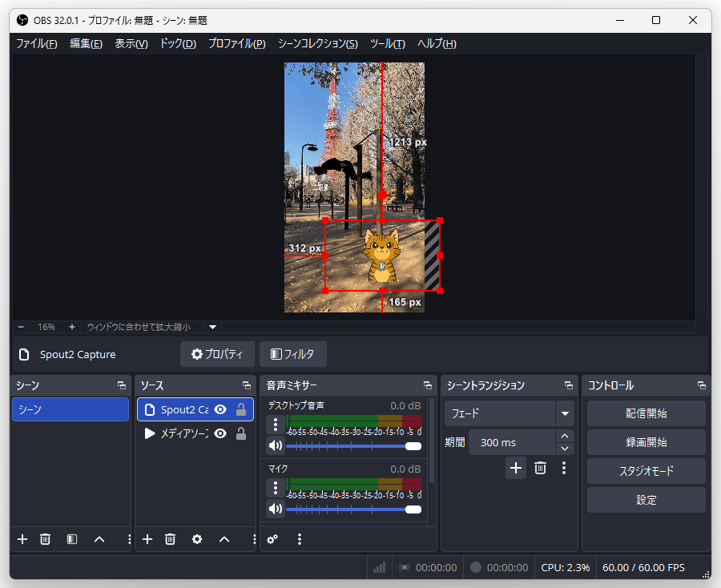Expand the フェード transition dropdown
721x588 pixels.
pyautogui.click(x=565, y=414)
